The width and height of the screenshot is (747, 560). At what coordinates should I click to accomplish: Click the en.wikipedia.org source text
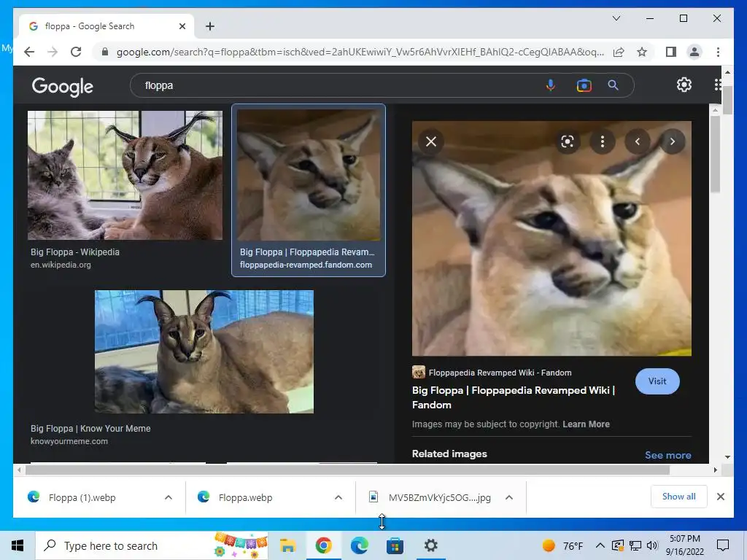pyautogui.click(x=61, y=265)
